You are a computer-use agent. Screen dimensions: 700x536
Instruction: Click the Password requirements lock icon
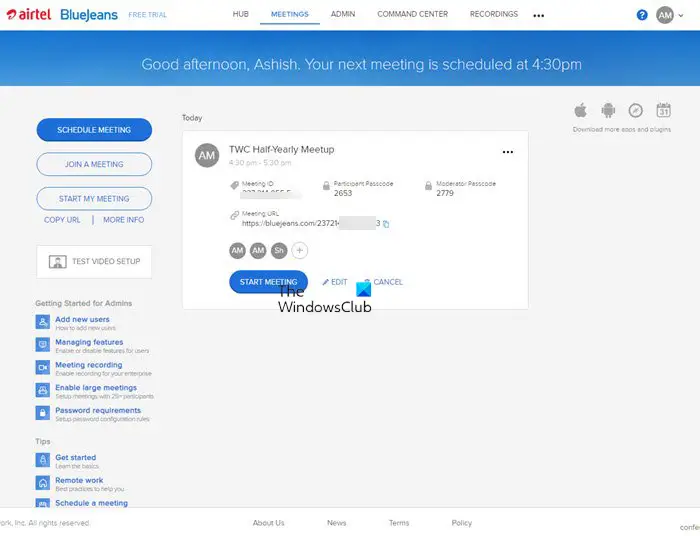pos(43,413)
